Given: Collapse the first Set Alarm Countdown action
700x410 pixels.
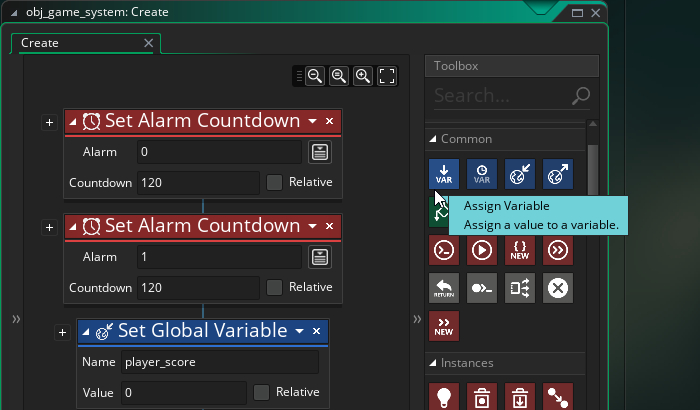Looking at the screenshot, I should [x=73, y=121].
